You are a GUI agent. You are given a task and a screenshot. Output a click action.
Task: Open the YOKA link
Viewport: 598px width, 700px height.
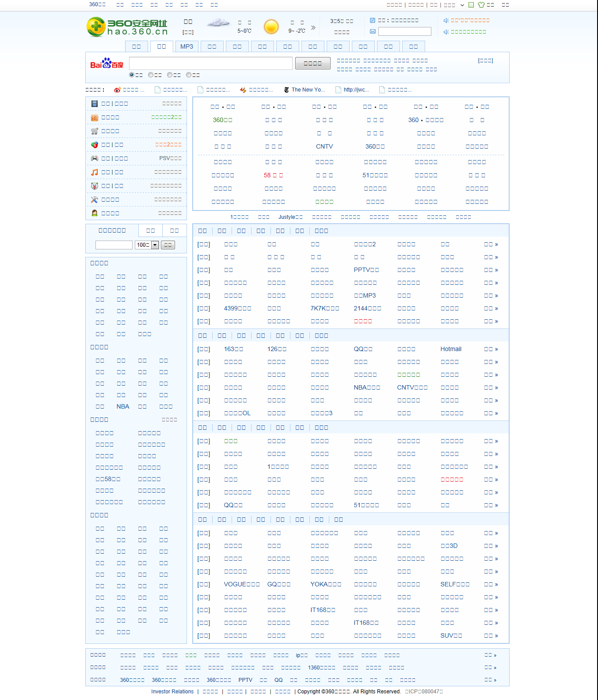click(326, 585)
